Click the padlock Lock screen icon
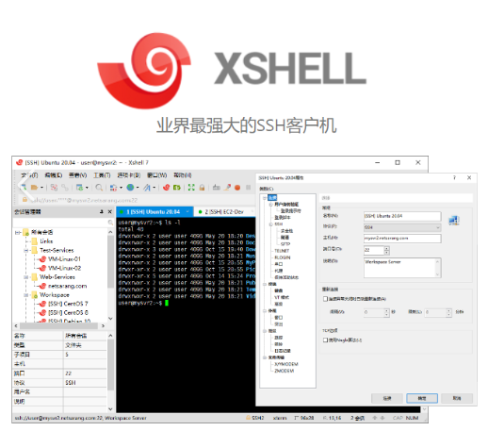 click(202, 187)
